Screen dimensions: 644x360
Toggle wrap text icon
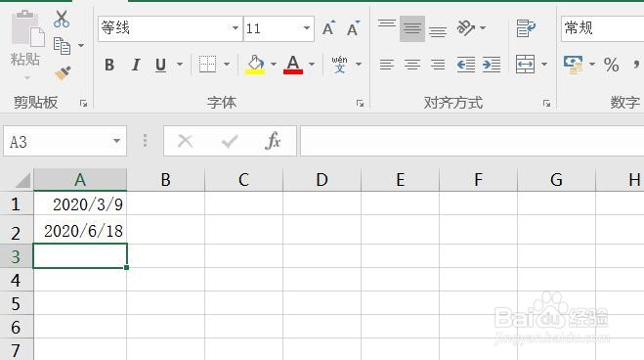526,28
